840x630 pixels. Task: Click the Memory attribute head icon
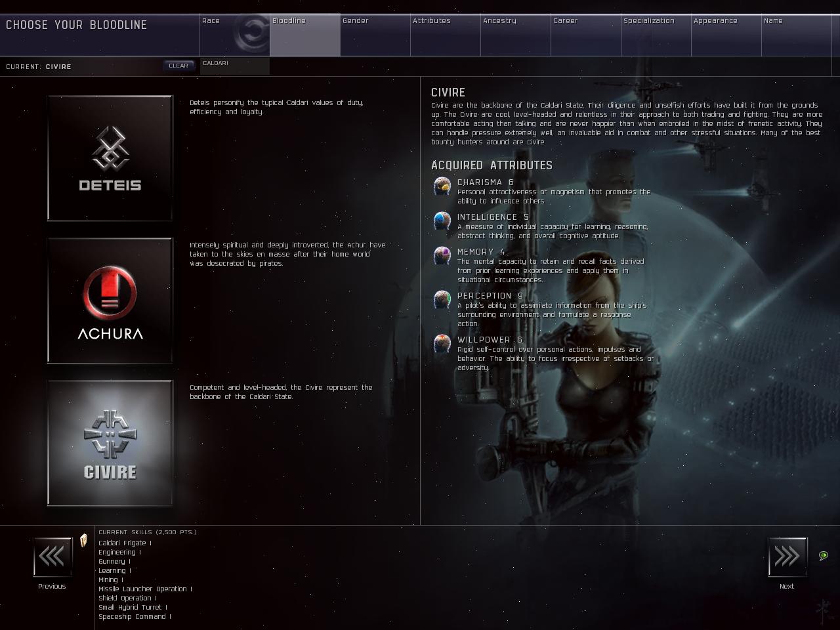pos(442,256)
